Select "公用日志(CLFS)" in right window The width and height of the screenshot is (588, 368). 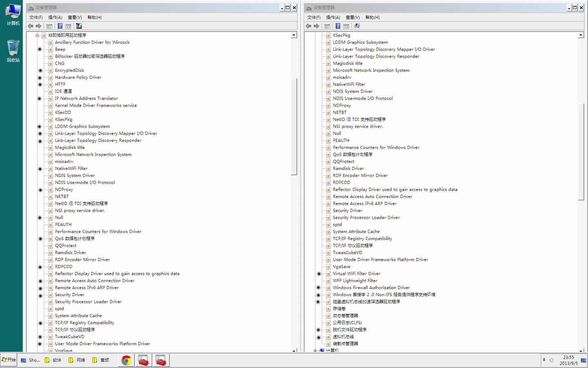(347, 323)
